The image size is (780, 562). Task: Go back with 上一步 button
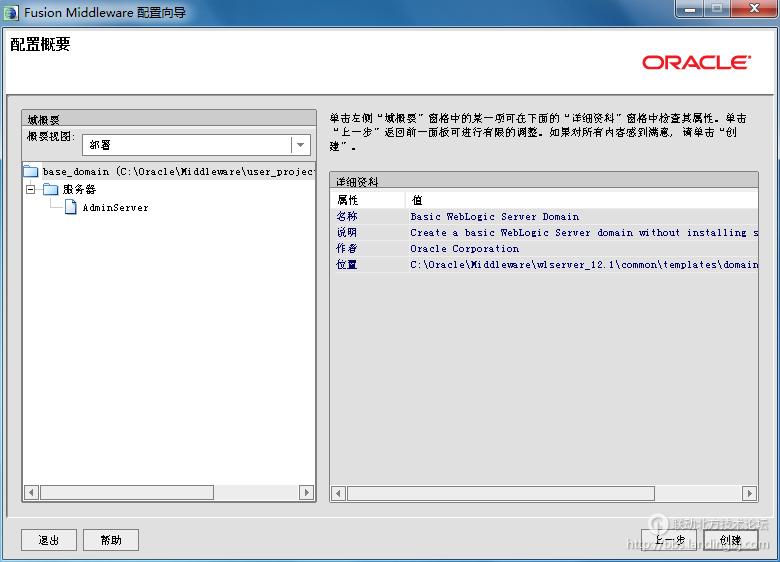pyautogui.click(x=668, y=540)
